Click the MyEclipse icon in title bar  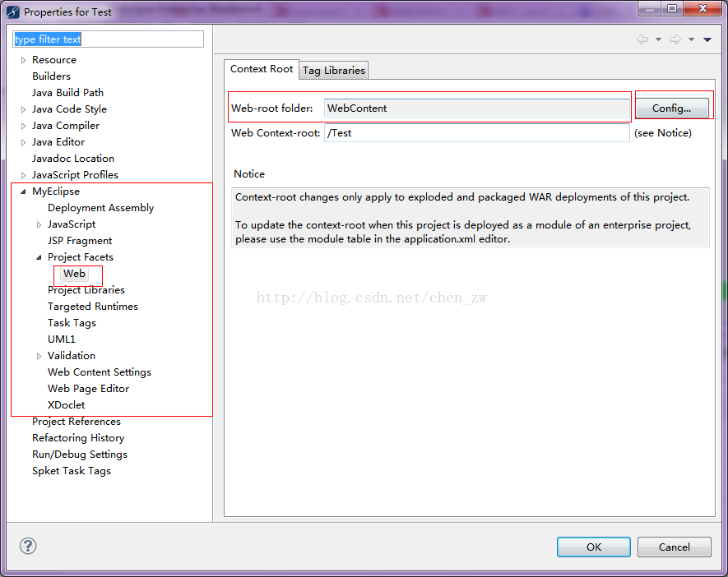13,12
